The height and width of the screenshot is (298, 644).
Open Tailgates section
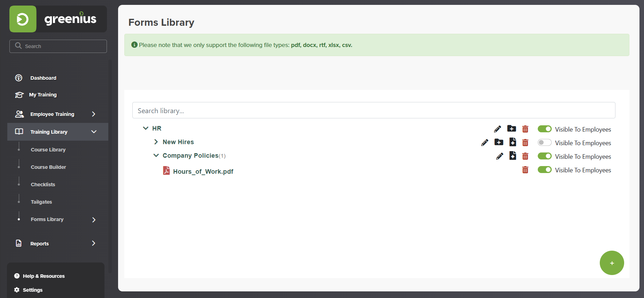(41, 202)
